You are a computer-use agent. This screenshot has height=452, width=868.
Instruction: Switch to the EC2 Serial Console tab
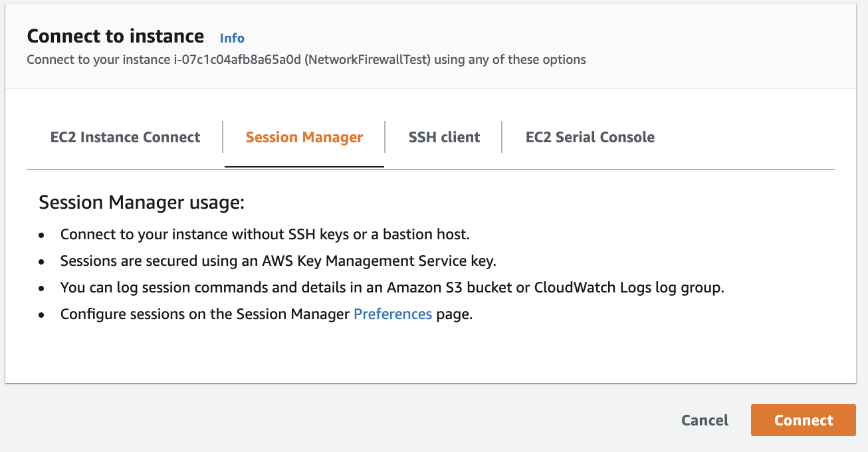(590, 138)
